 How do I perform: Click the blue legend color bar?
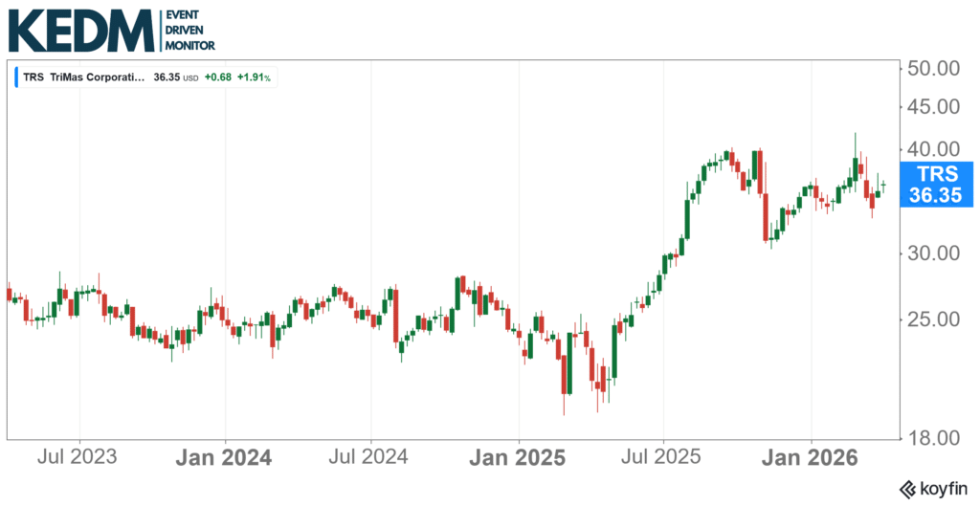(16, 77)
